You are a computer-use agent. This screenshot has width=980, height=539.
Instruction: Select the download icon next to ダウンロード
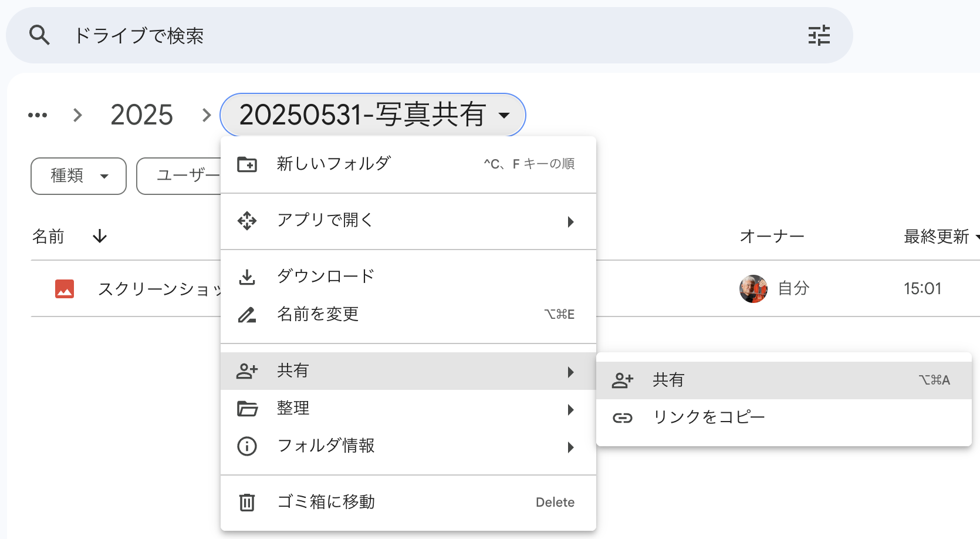pos(247,276)
